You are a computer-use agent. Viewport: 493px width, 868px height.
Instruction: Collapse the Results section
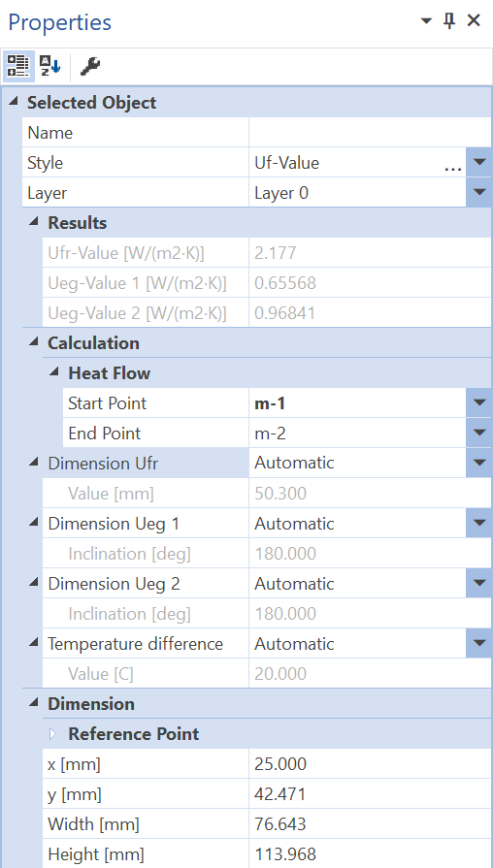(34, 222)
